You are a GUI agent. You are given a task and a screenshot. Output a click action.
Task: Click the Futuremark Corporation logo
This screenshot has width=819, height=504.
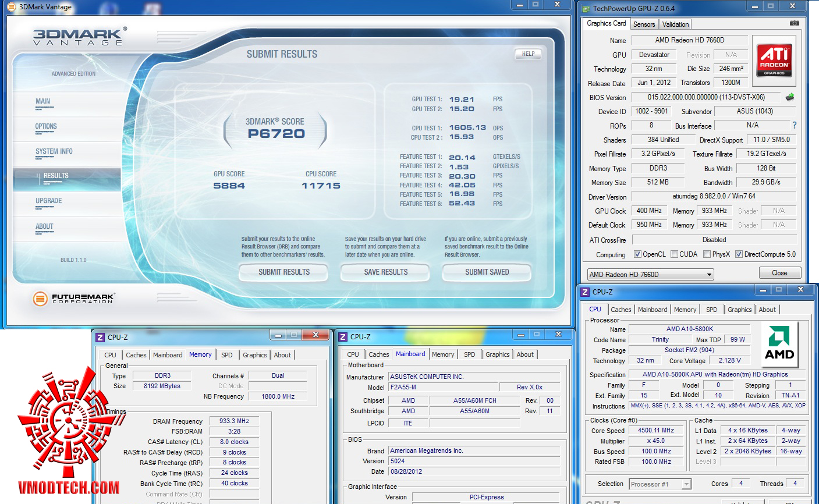click(x=74, y=299)
